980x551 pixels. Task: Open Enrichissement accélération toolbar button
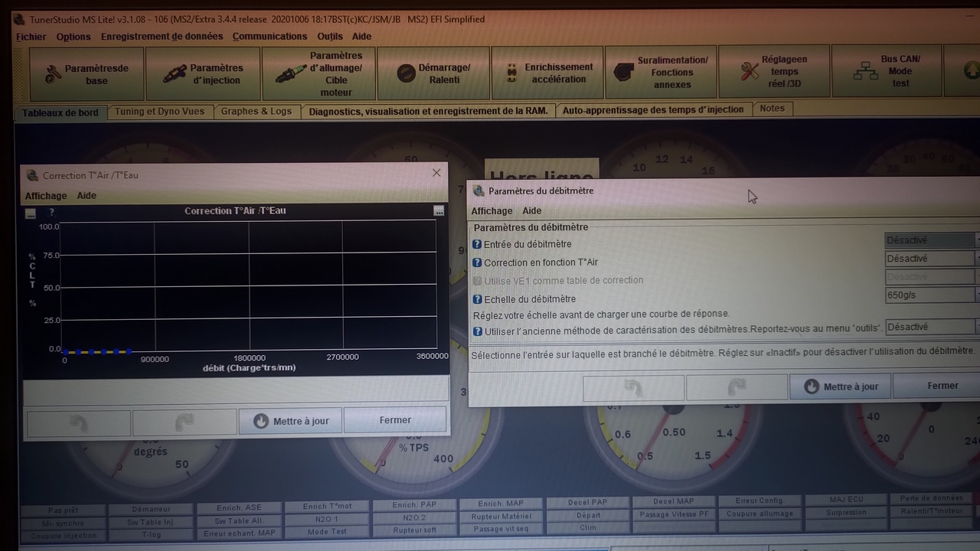[547, 73]
